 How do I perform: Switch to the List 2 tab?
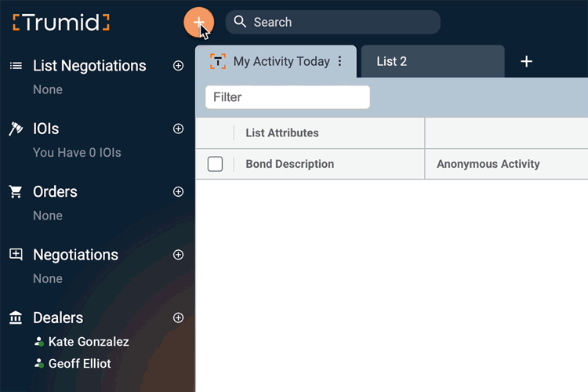[x=433, y=61]
